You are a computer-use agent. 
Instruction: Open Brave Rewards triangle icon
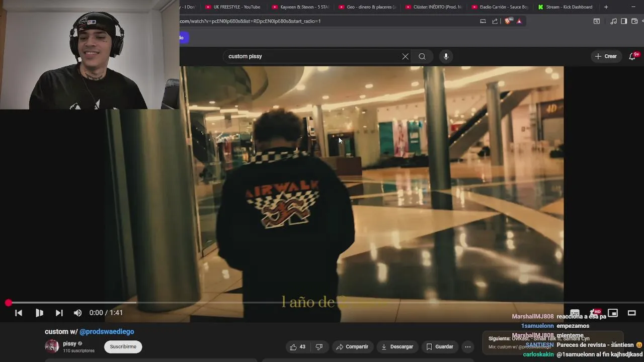point(519,21)
